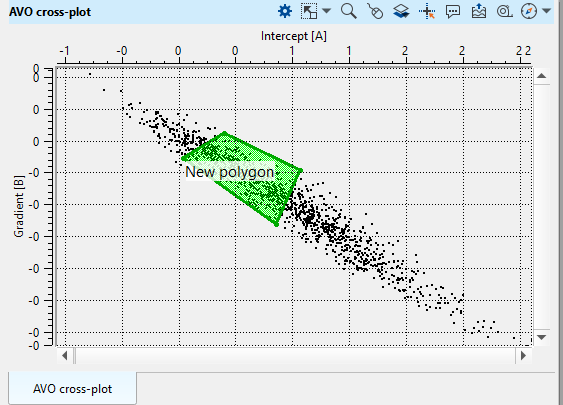Viewport: 563px width, 405px height.
Task: Click the horizontal scrollbar right arrow
Action: [x=523, y=356]
